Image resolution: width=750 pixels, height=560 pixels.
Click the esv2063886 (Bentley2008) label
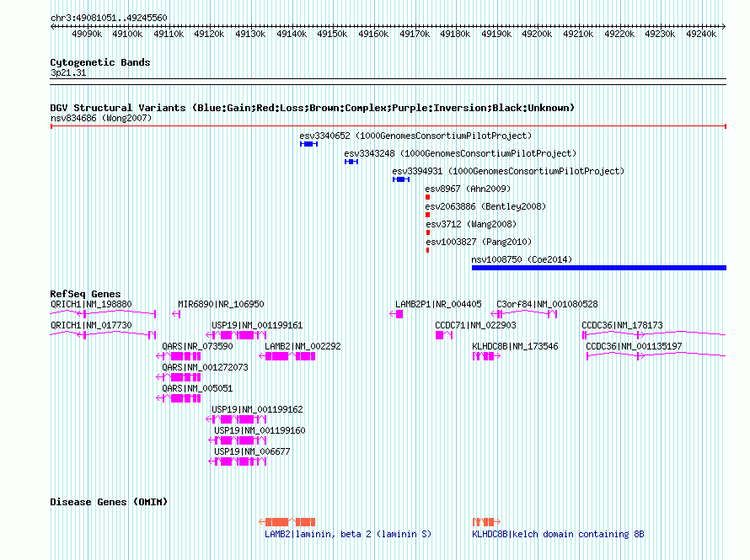[485, 206]
